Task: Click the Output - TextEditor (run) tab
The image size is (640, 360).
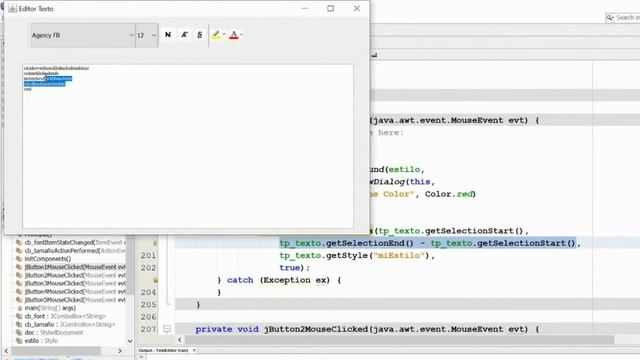Action: pyautogui.click(x=163, y=350)
